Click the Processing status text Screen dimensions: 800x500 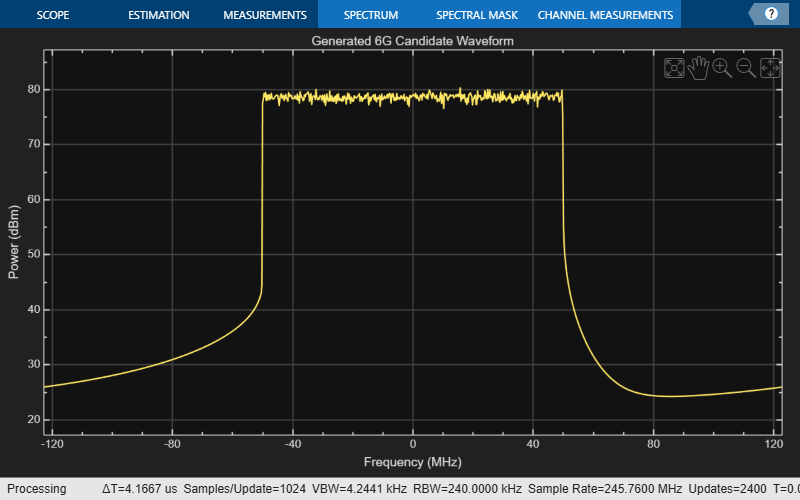click(37, 489)
